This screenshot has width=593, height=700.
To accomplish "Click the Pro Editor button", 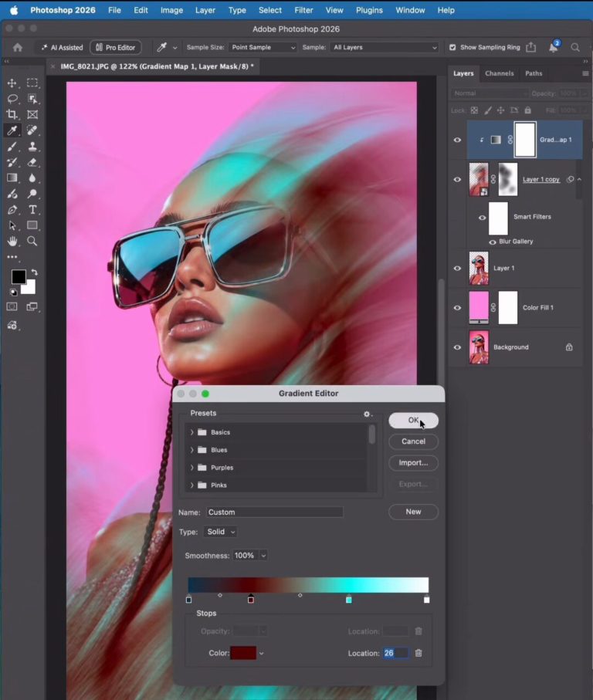I will coord(116,47).
